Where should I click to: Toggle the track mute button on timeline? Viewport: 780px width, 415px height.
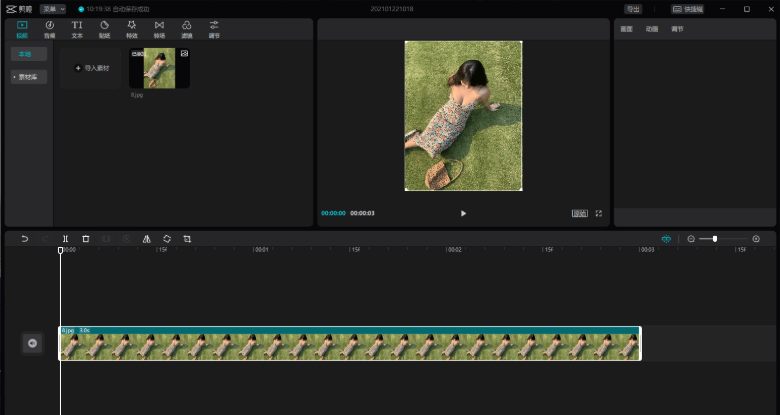[x=32, y=343]
